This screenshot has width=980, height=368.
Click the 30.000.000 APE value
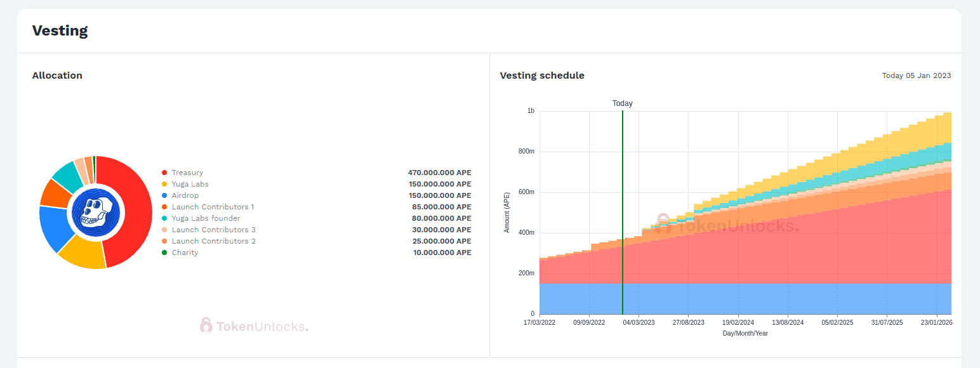pyautogui.click(x=441, y=230)
